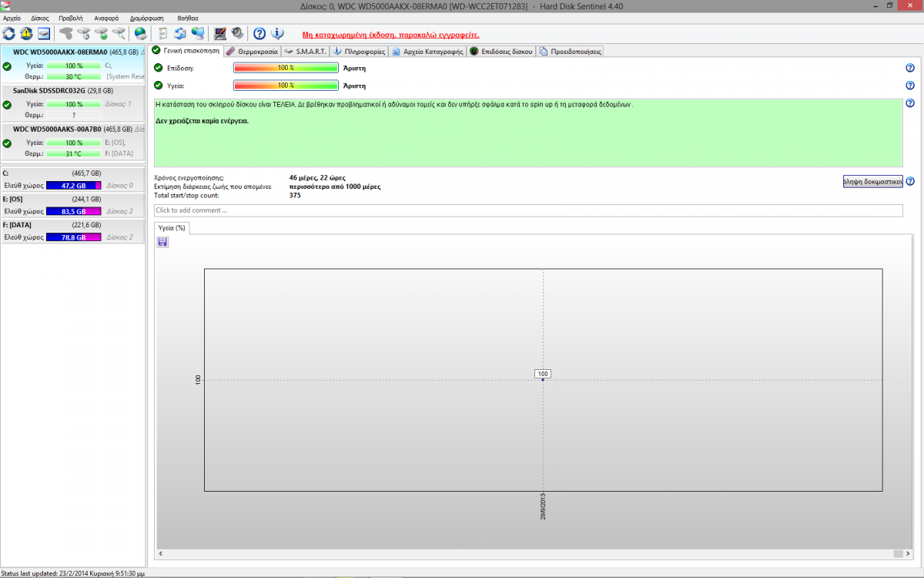Image resolution: width=924 pixels, height=578 pixels.
Task: Open the Προειδοποιήσεις tab
Action: (x=570, y=52)
